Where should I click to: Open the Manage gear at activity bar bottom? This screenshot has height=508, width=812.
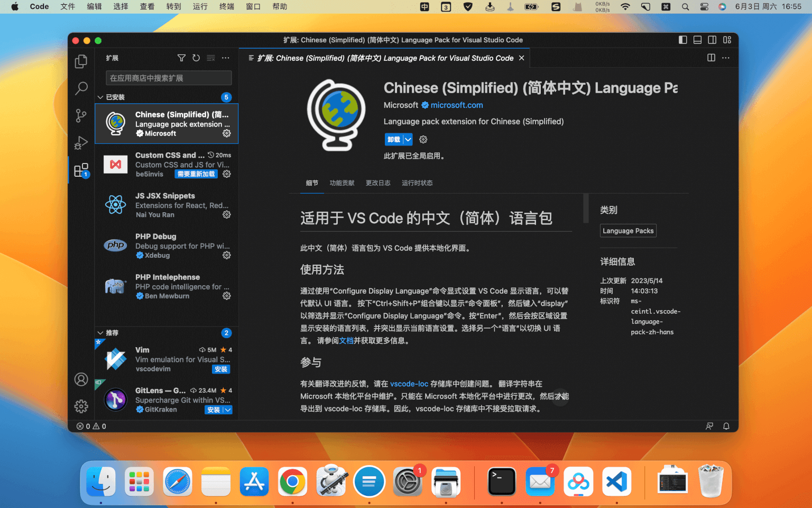[x=81, y=406]
